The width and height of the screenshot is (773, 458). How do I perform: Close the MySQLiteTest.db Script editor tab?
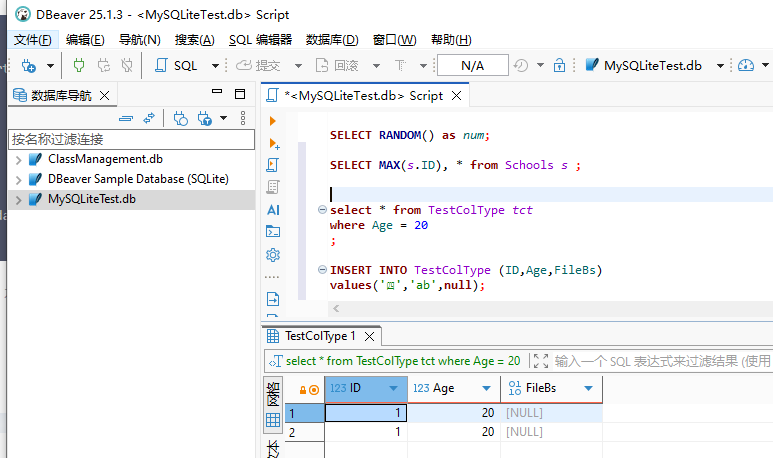pos(457,96)
